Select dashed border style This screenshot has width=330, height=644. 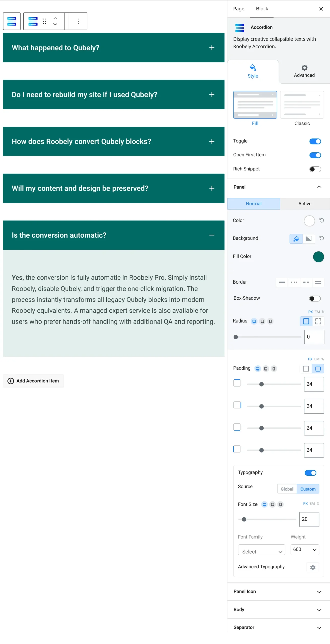pyautogui.click(x=306, y=282)
